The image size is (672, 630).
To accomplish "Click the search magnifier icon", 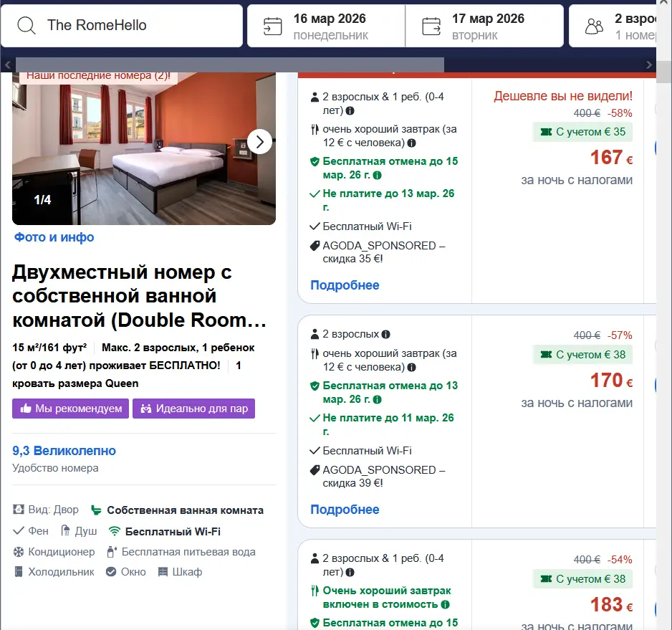I will click(27, 26).
